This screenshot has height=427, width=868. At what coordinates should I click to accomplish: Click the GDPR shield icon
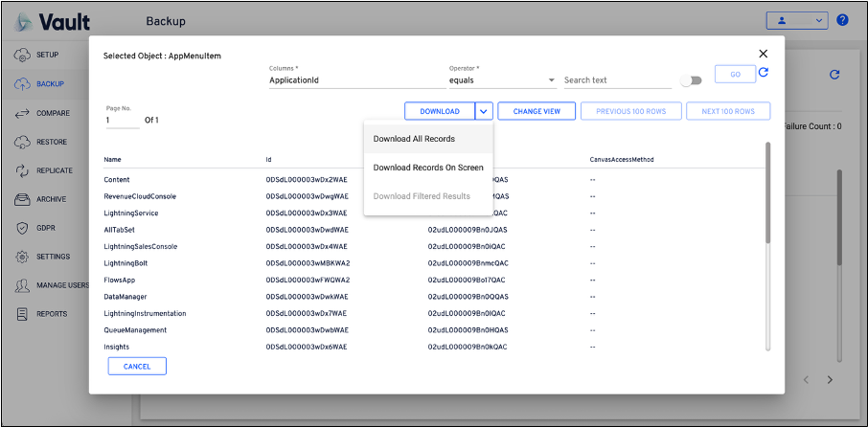pos(21,228)
